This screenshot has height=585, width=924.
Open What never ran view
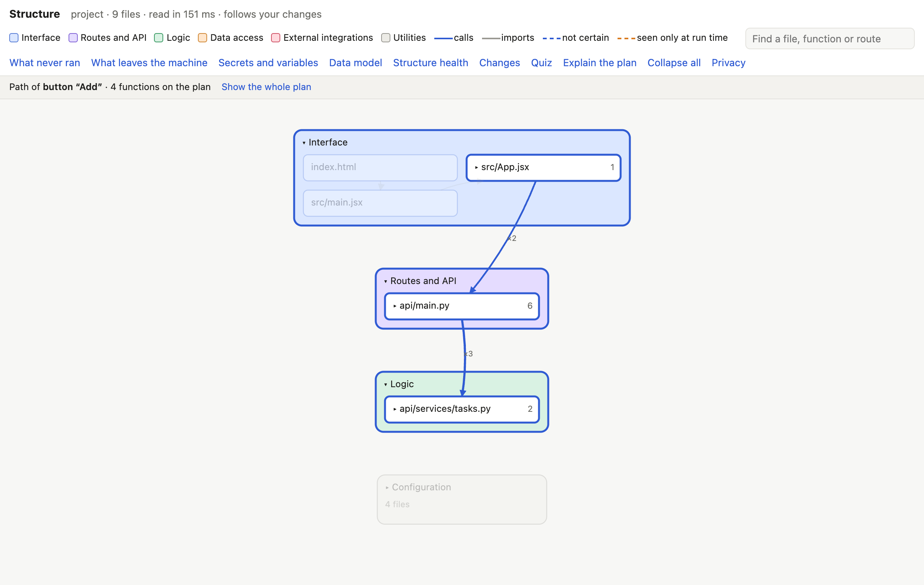(x=45, y=63)
